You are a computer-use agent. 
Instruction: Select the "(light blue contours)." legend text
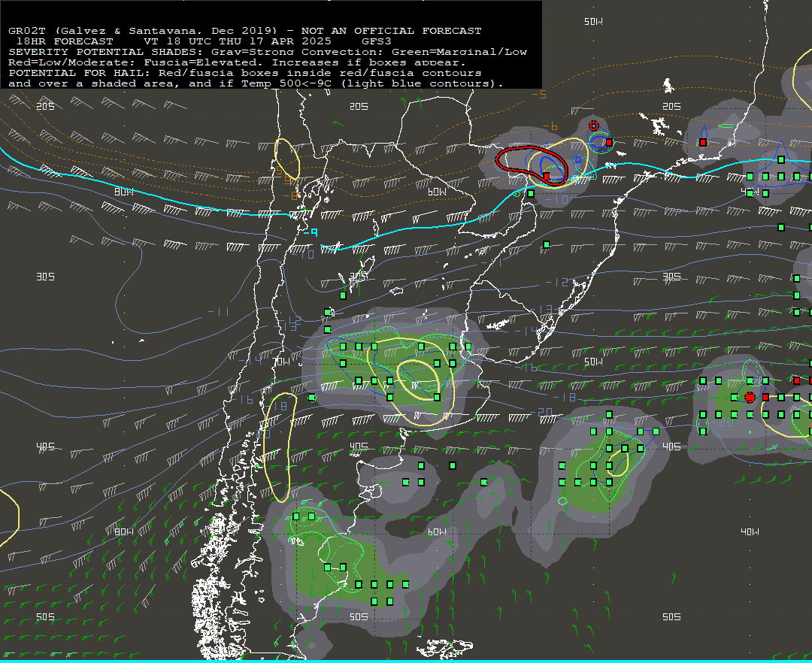coord(422,83)
